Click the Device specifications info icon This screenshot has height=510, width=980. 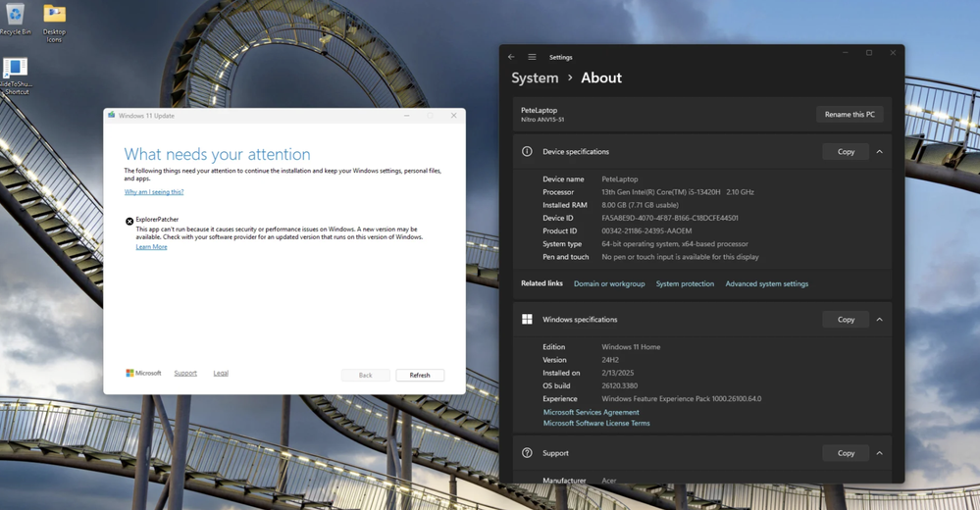pyautogui.click(x=527, y=151)
